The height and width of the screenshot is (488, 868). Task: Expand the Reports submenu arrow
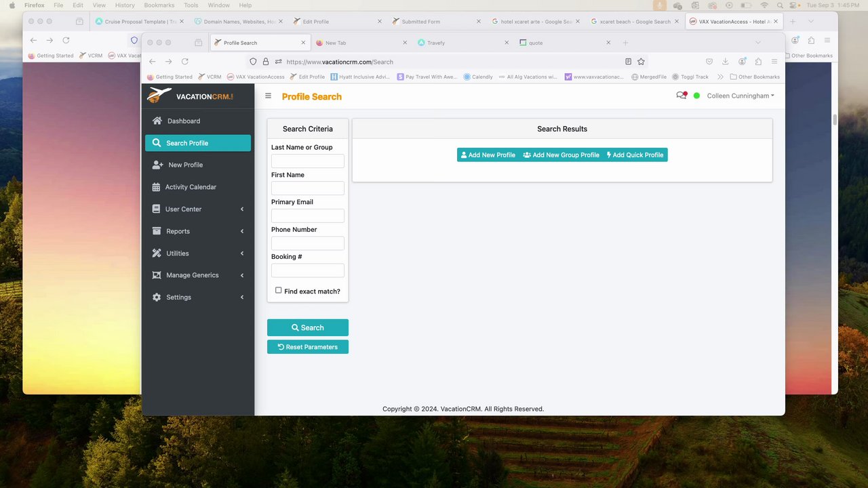coord(242,231)
